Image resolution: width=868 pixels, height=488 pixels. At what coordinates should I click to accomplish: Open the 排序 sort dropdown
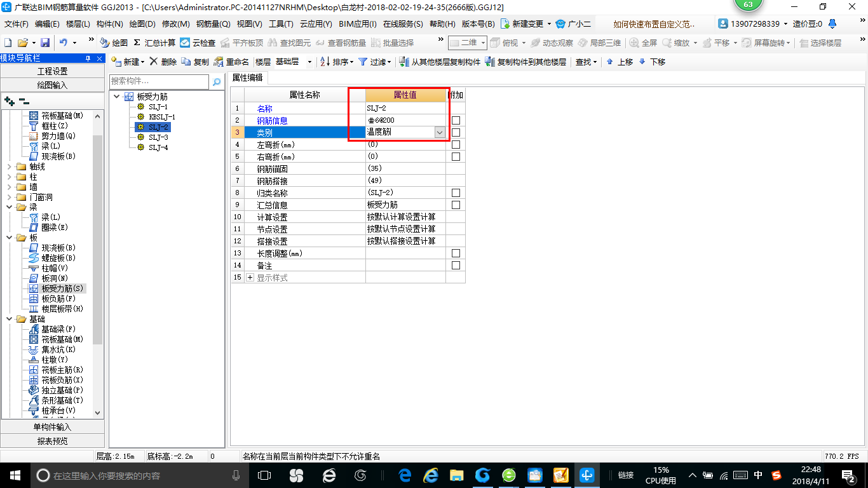pyautogui.click(x=337, y=62)
